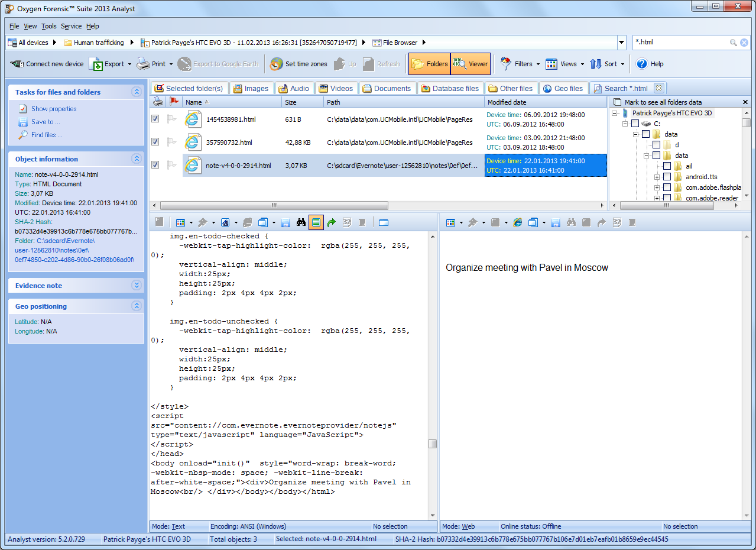Collapse Patrick Payge's HTC EVO 3D tree node
This screenshot has width=756, height=550.
coord(615,113)
